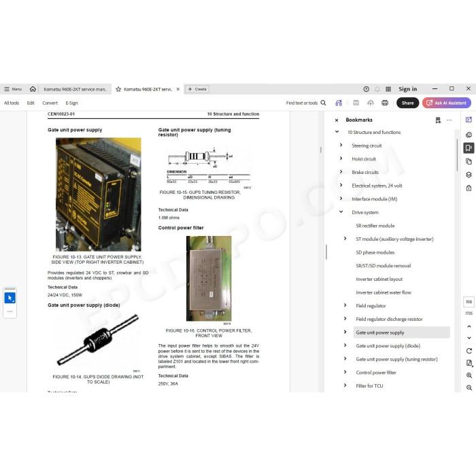
Task: Close the active Komatsu 960E-2KT tab
Action: pyautogui.click(x=178, y=89)
